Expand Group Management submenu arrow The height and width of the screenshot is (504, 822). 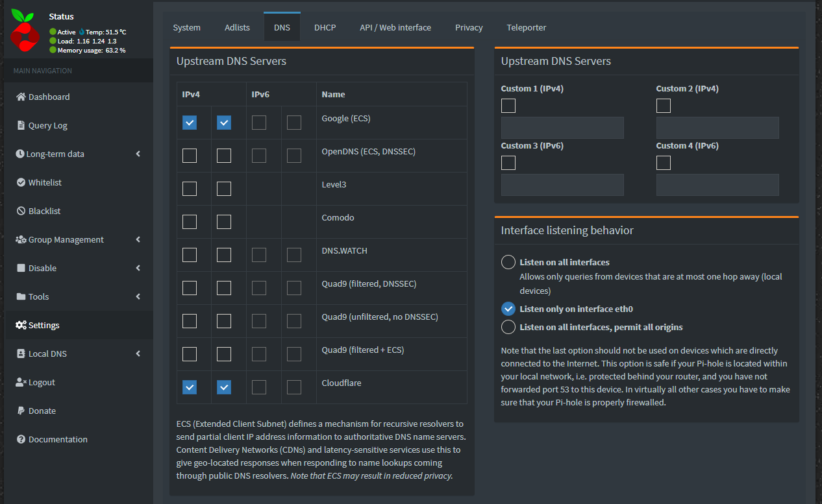tap(138, 239)
